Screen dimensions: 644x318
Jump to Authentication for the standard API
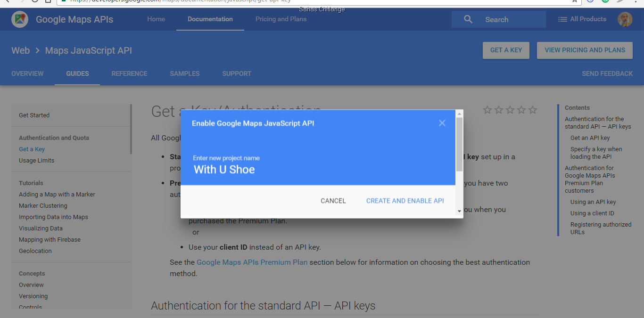click(x=598, y=122)
